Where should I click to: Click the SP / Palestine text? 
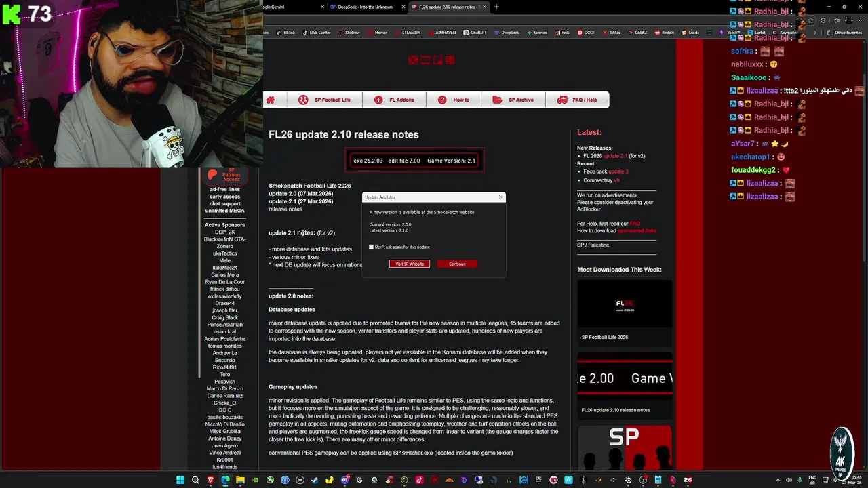(x=593, y=245)
